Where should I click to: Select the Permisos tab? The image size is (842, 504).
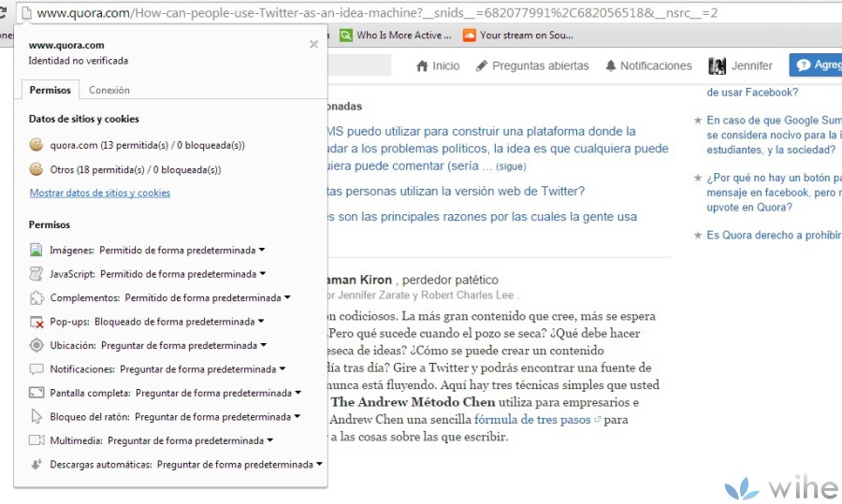[x=50, y=90]
